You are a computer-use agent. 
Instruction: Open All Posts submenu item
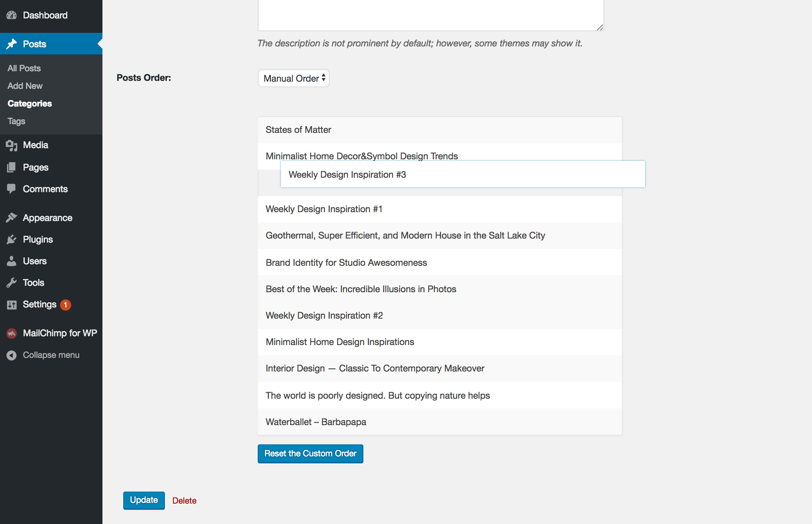[x=24, y=68]
